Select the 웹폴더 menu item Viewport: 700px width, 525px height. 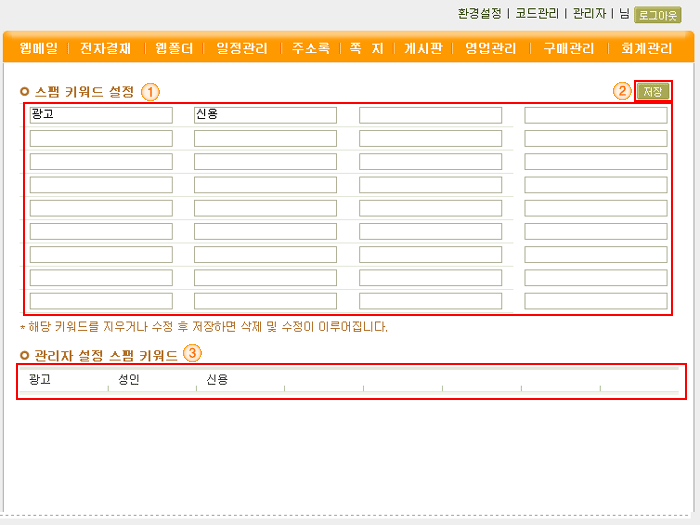[174, 48]
